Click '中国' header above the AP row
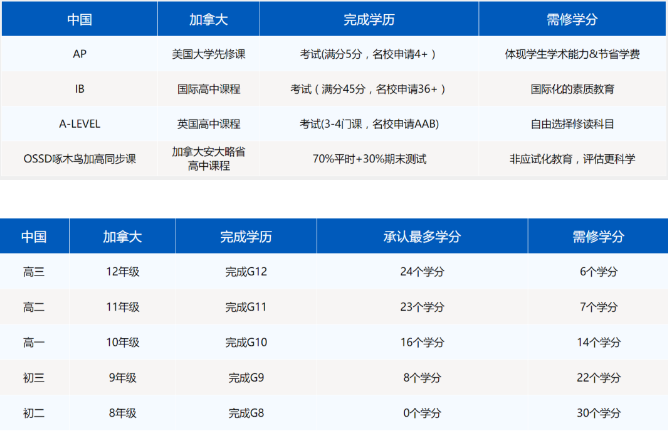 (x=79, y=19)
